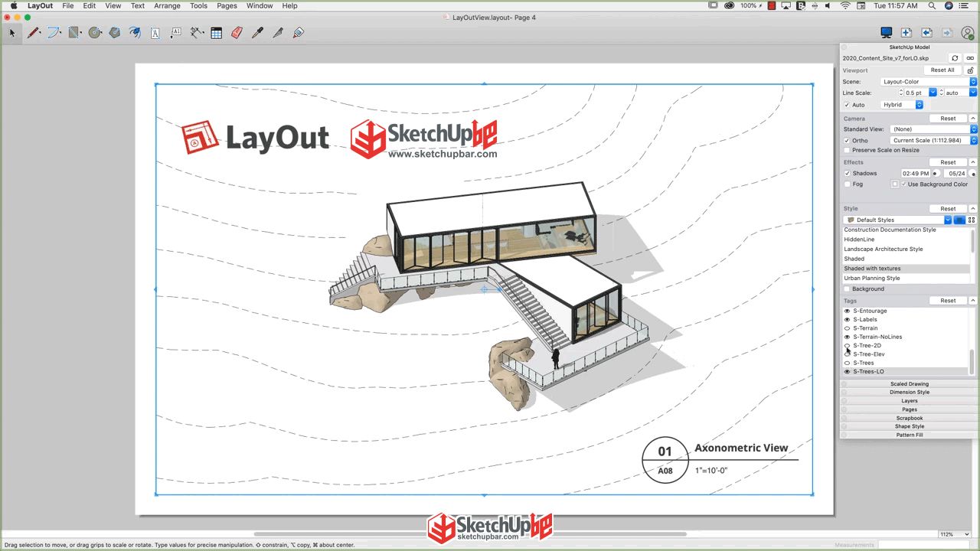
Task: Switch style browser to list view
Action: [x=959, y=220]
